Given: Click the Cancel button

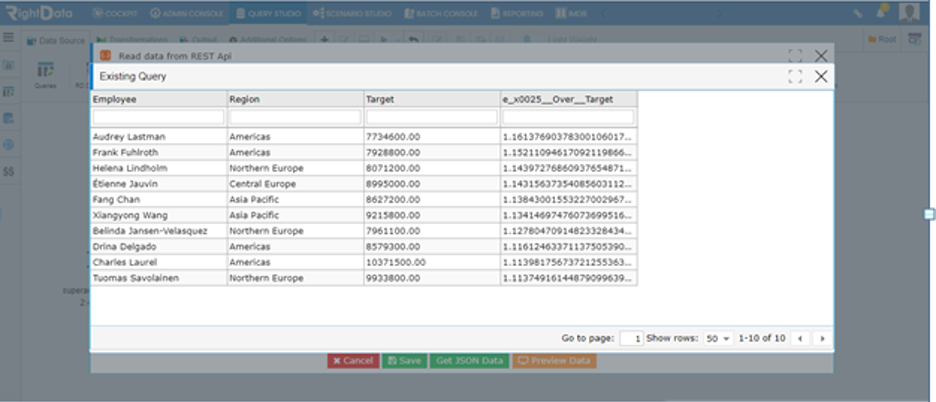Looking at the screenshot, I should [353, 361].
